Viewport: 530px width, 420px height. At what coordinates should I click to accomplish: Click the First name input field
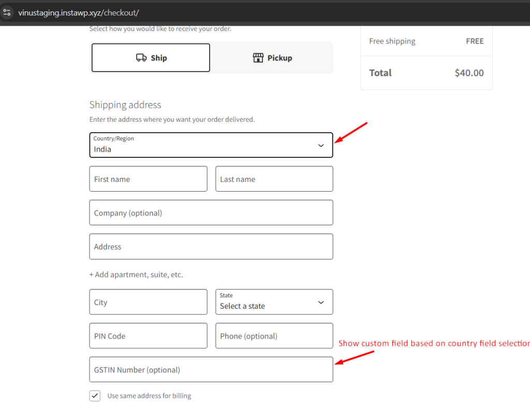coord(148,179)
